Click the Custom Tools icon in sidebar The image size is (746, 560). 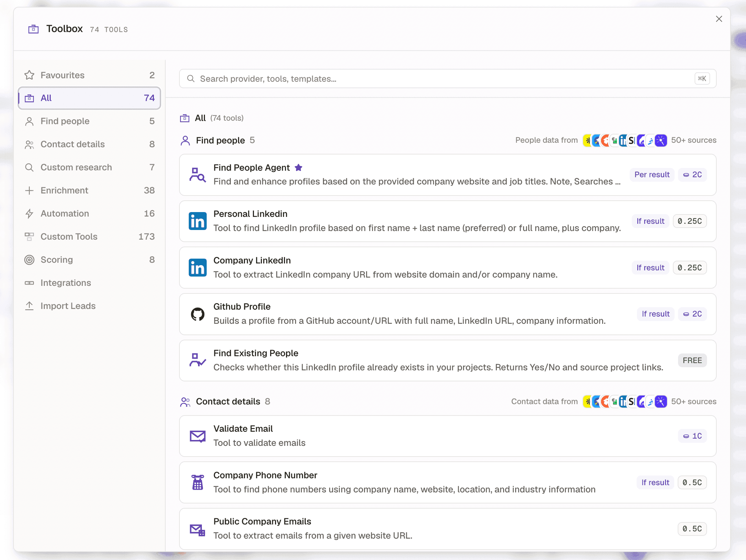click(x=29, y=237)
